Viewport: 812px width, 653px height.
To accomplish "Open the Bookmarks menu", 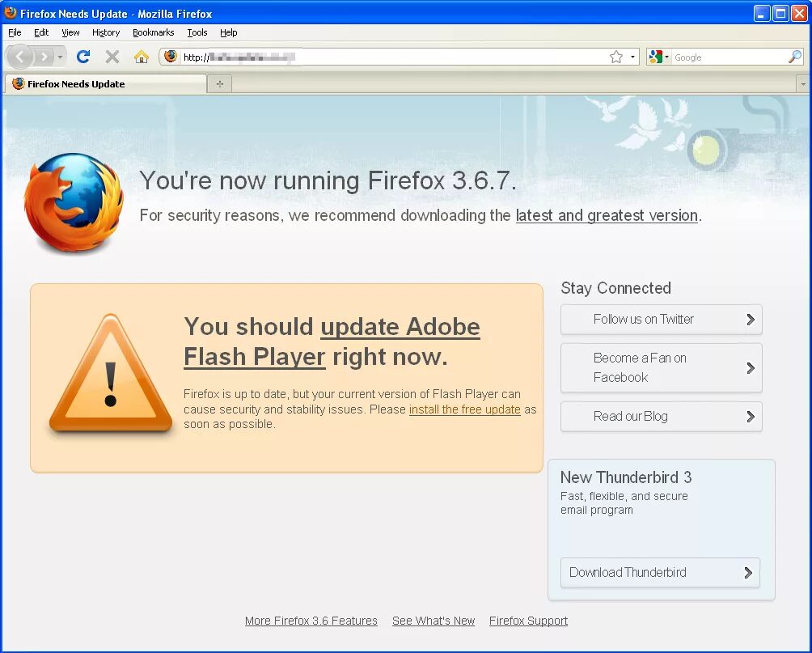I will tap(154, 32).
